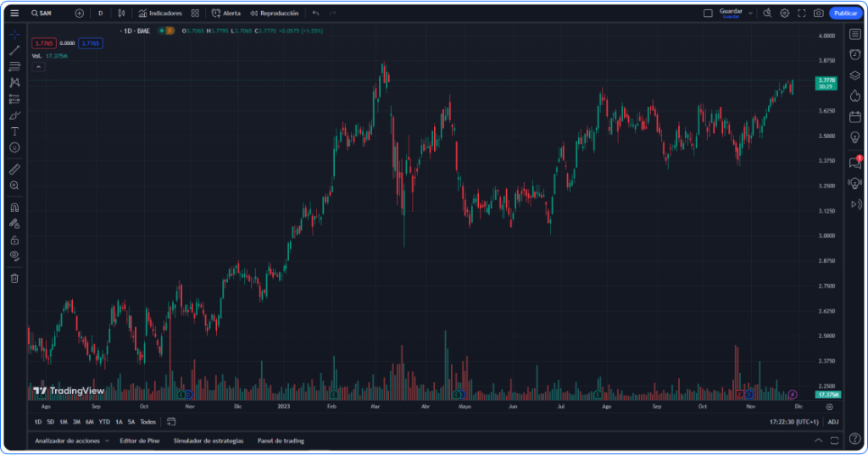Select the trend line drawing tool
The height and width of the screenshot is (455, 868).
[x=14, y=50]
